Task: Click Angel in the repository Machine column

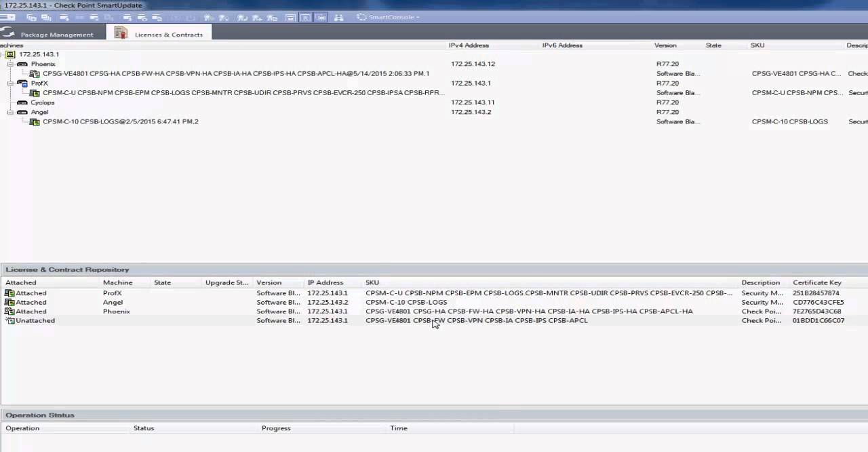Action: point(113,302)
